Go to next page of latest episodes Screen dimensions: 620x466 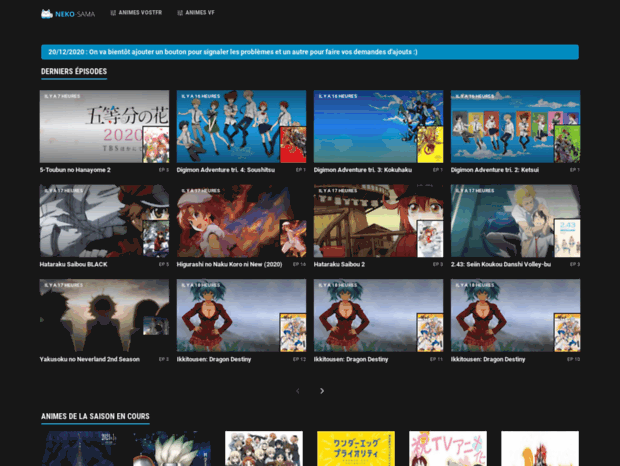(321, 391)
